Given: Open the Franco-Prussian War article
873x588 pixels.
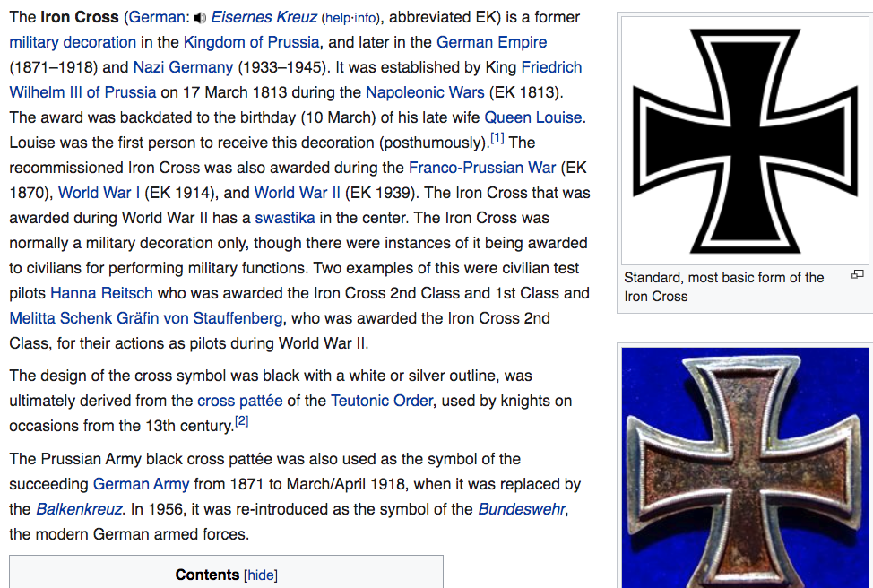Looking at the screenshot, I should coord(482,168).
